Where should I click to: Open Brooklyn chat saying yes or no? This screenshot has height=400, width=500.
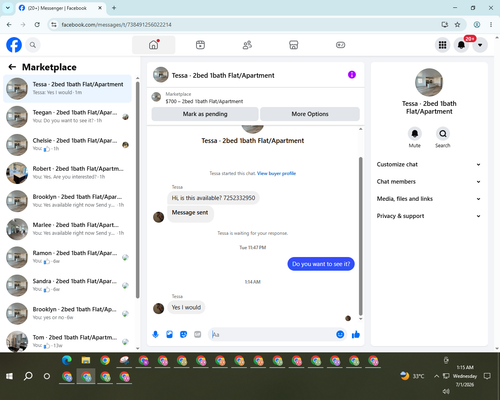(67, 313)
